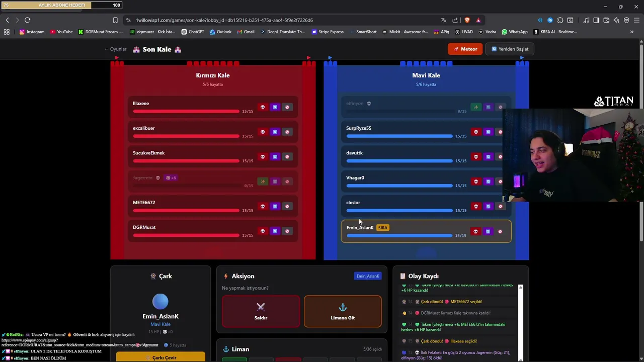The width and height of the screenshot is (644, 362).
Task: Toggle the browser sidebar panel icon
Action: click(x=596, y=20)
